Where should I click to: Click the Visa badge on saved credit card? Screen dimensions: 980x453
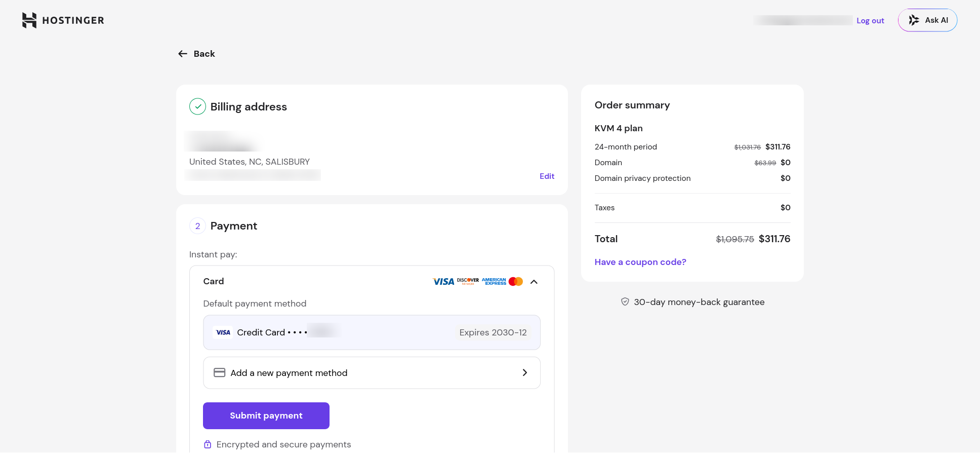(223, 332)
